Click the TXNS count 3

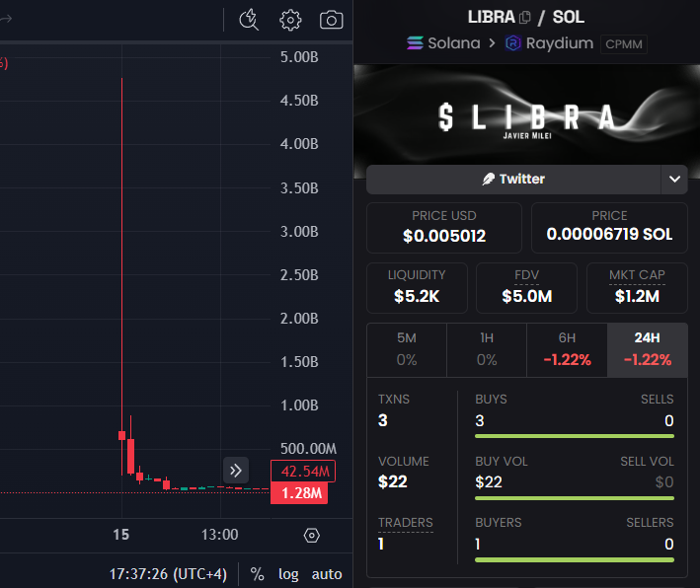pos(383,420)
